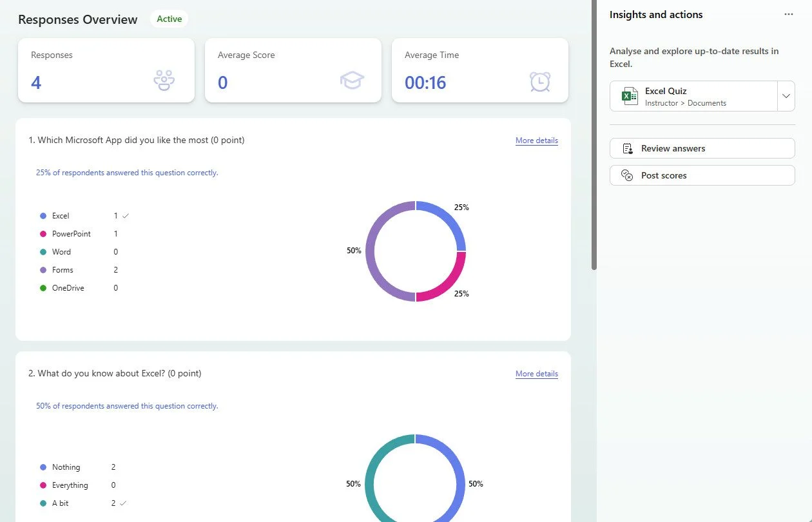Screen dimensions: 812x522
Task: Click the green OneDrive legend dot
Action: [43, 288]
